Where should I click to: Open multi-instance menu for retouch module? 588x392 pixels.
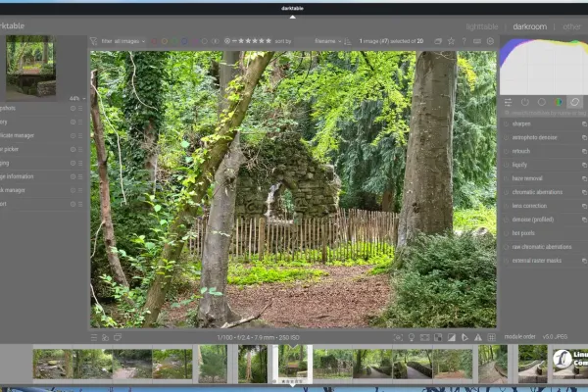point(584,151)
